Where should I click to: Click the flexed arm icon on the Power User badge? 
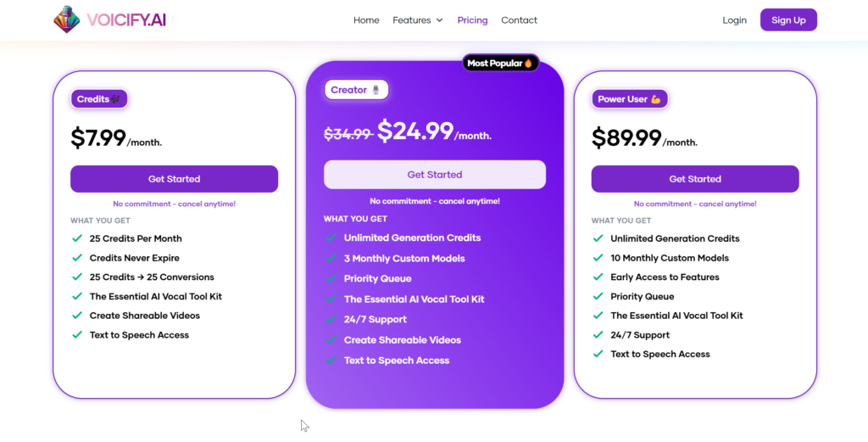655,99
